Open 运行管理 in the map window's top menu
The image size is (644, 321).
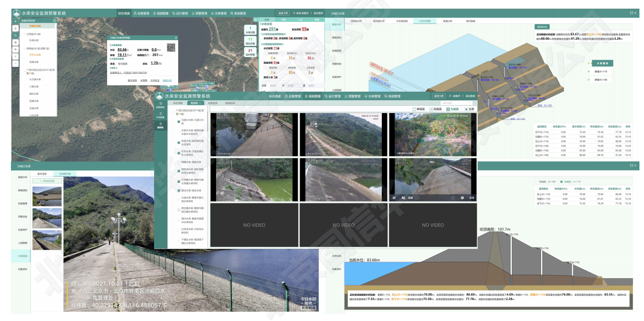point(180,14)
